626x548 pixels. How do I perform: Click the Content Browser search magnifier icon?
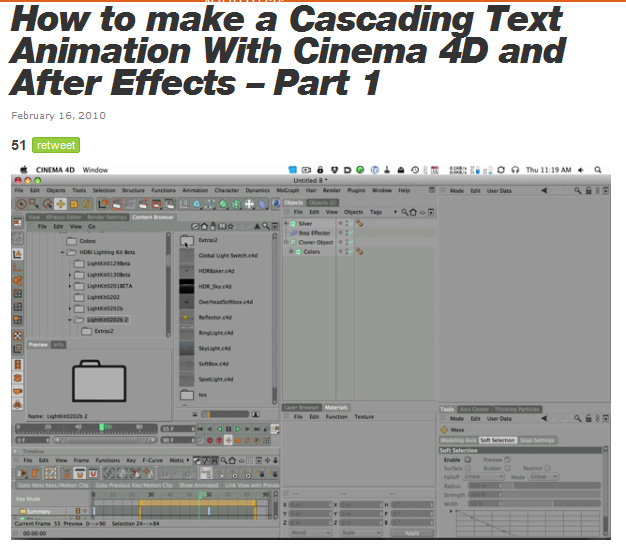(265, 226)
